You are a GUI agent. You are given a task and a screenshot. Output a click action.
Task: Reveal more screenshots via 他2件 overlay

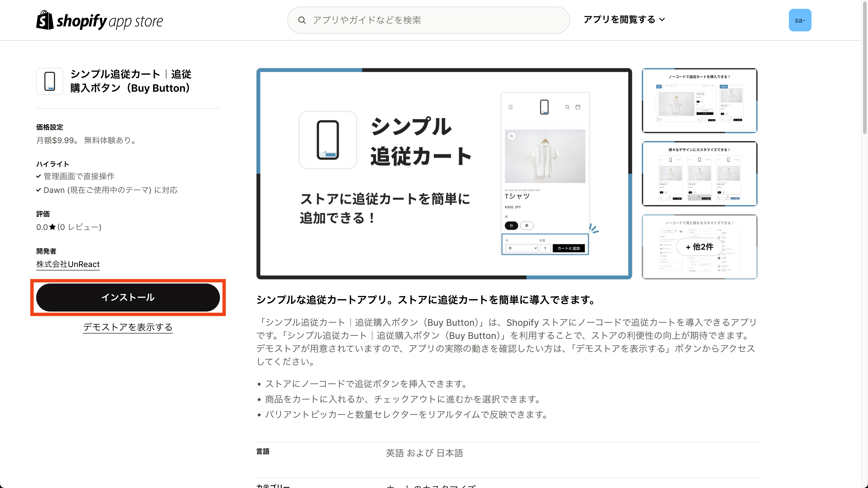pyautogui.click(x=700, y=246)
